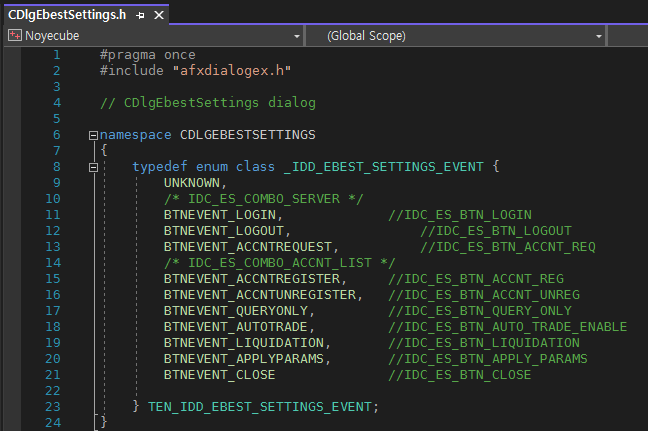Click on BTNEVENT_LOGOUT enum value
648x431 pixels.
pos(224,231)
